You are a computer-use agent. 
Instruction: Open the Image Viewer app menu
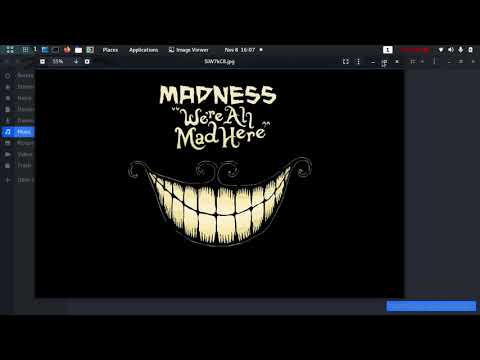pos(188,50)
